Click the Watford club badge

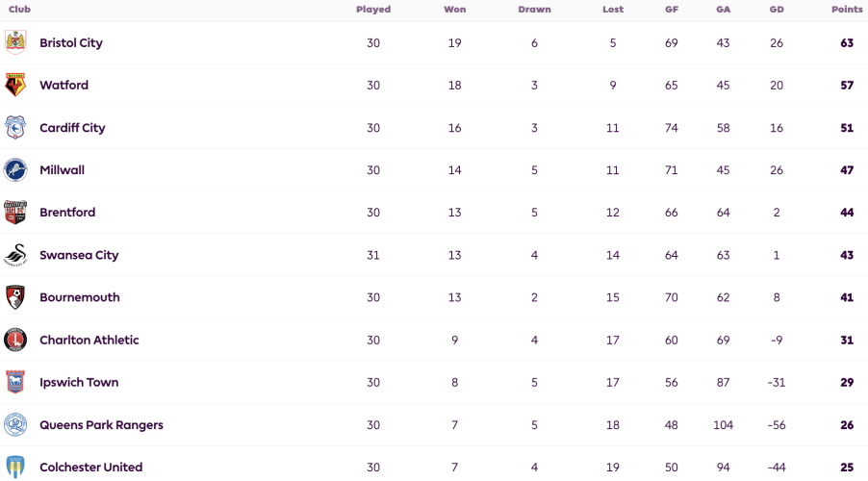[15, 86]
